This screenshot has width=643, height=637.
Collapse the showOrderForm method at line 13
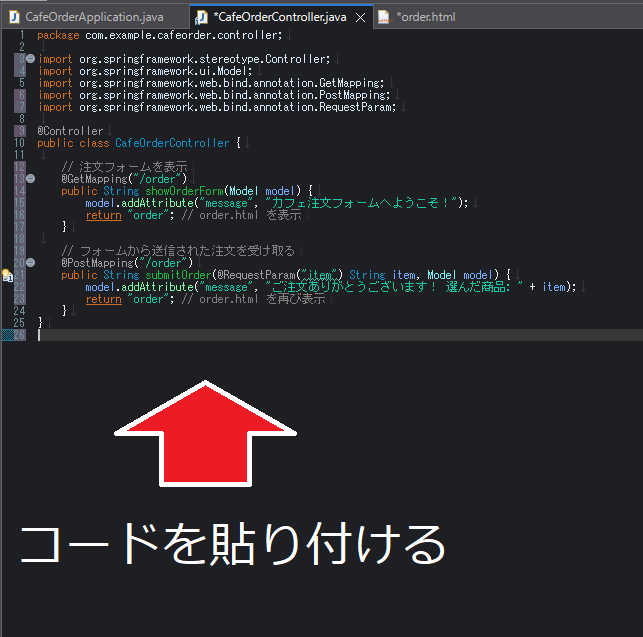click(x=30, y=179)
